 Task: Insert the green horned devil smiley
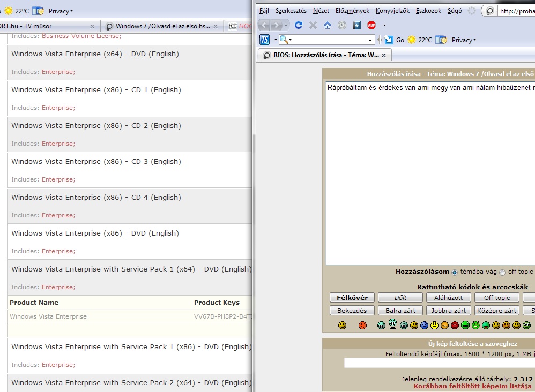tap(475, 325)
